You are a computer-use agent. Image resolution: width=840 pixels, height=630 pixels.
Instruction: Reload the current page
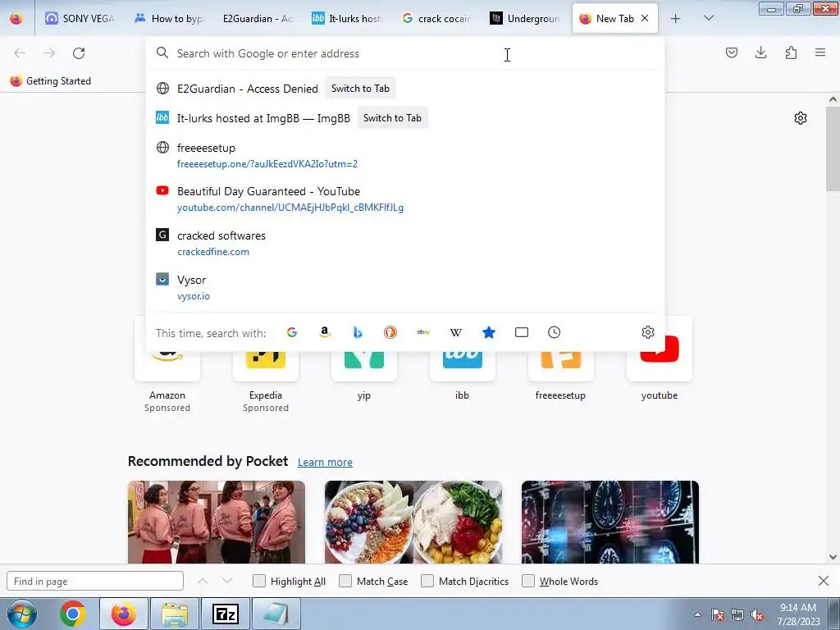point(79,53)
